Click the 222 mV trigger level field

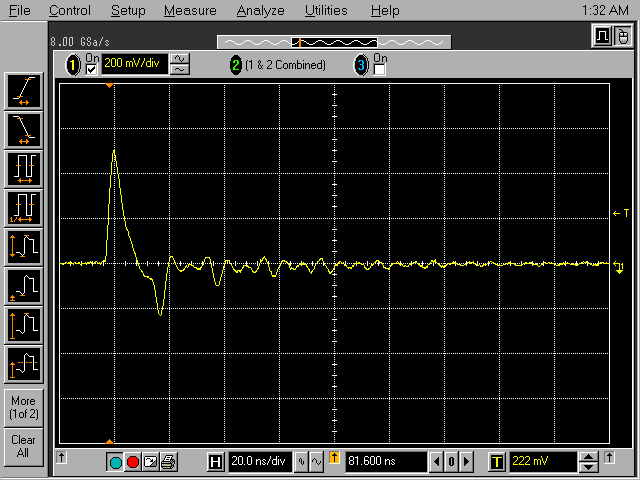[x=544, y=462]
